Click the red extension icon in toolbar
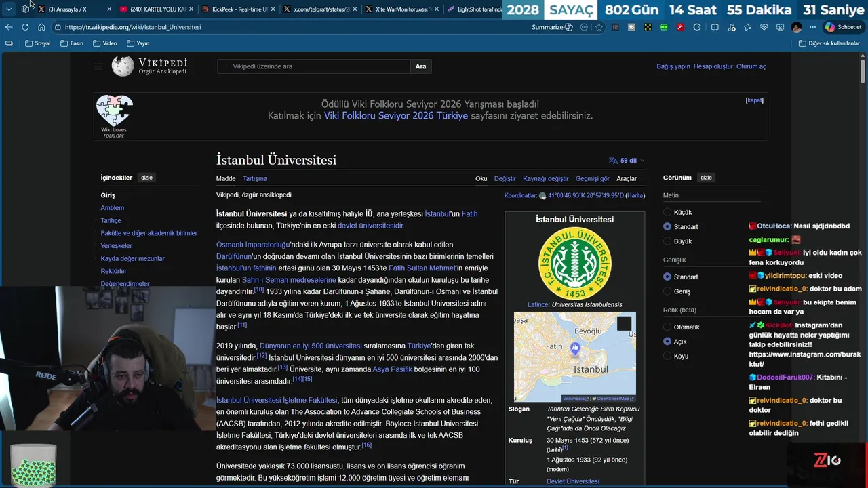868x488 pixels. pos(680,27)
